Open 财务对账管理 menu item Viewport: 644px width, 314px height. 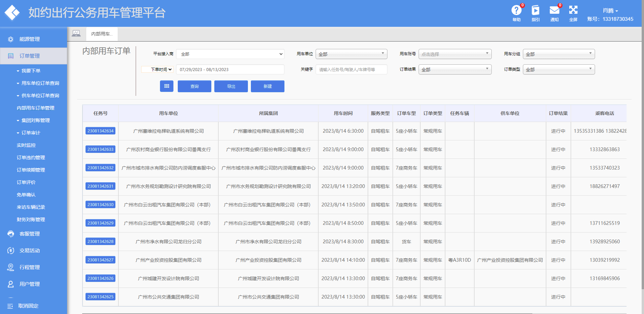click(x=31, y=219)
